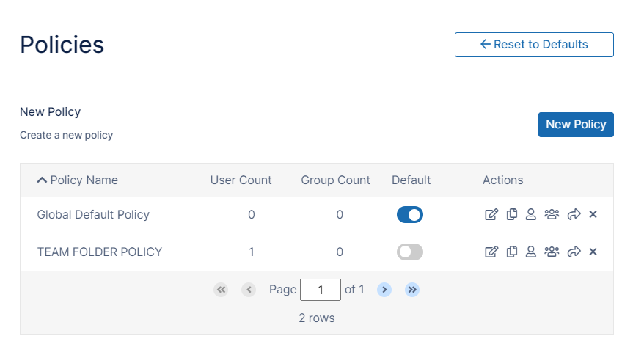Edit the Global Default Policy

tap(491, 214)
